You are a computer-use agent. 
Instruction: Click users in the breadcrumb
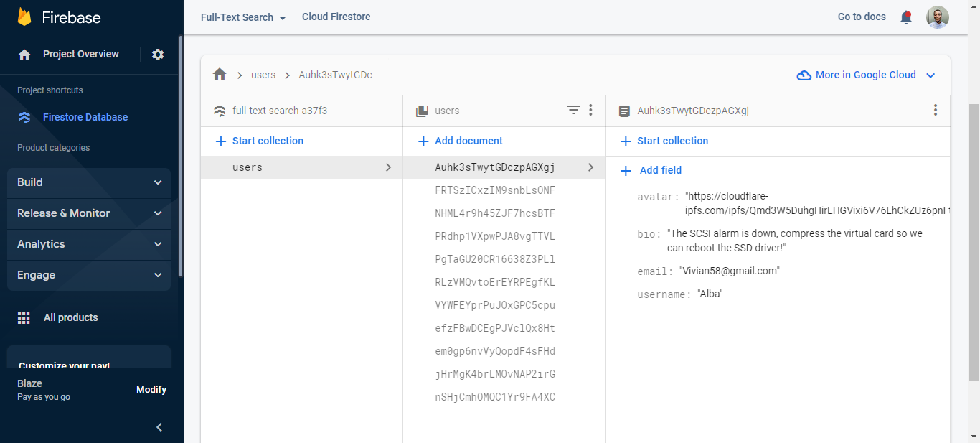[x=263, y=75]
